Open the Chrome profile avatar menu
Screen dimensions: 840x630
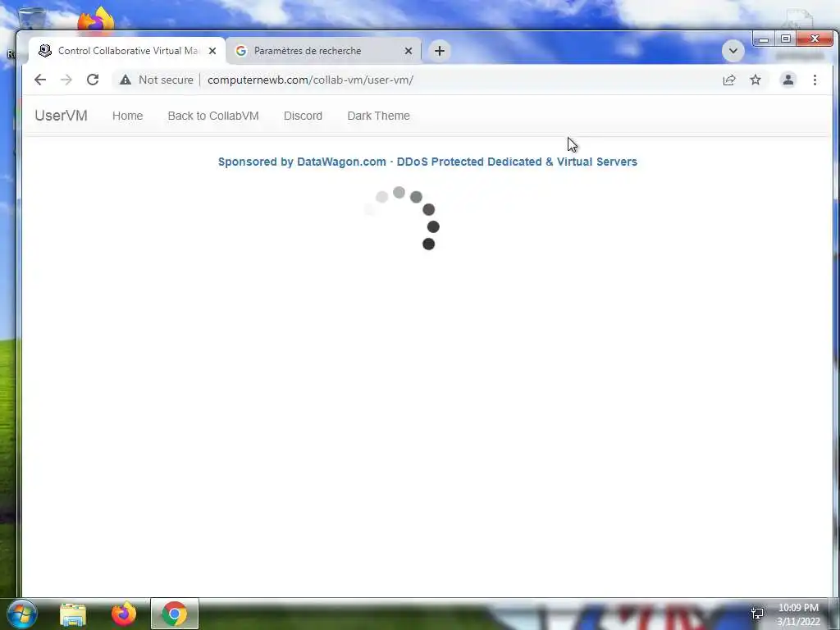click(x=788, y=80)
